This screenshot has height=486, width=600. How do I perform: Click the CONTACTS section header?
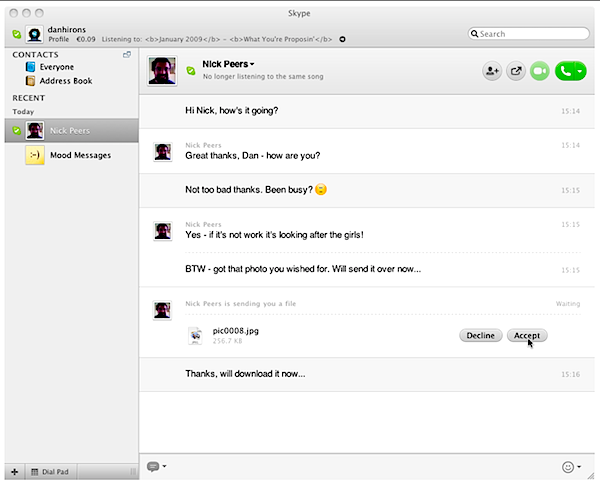[35, 55]
